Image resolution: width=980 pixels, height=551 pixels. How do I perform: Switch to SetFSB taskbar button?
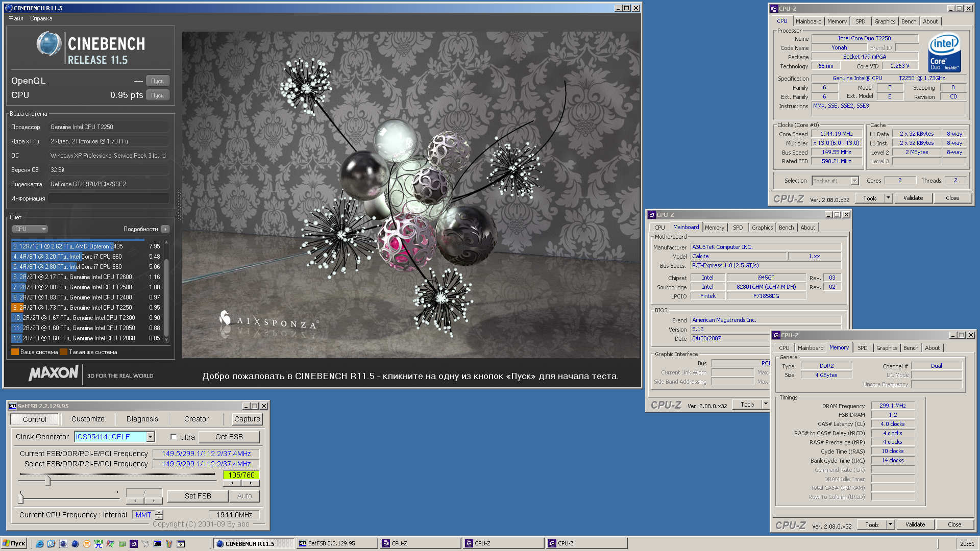(337, 544)
